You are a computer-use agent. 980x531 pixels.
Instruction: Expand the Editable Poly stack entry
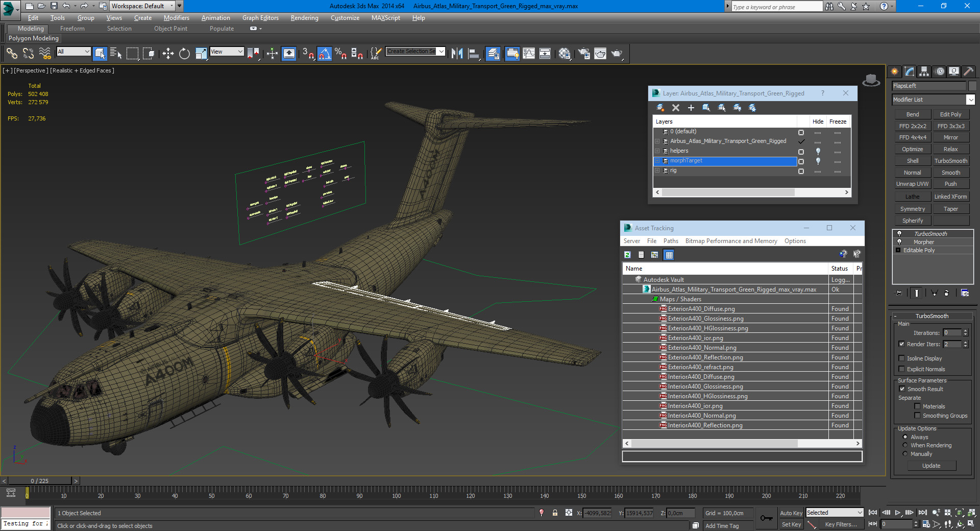click(x=898, y=250)
